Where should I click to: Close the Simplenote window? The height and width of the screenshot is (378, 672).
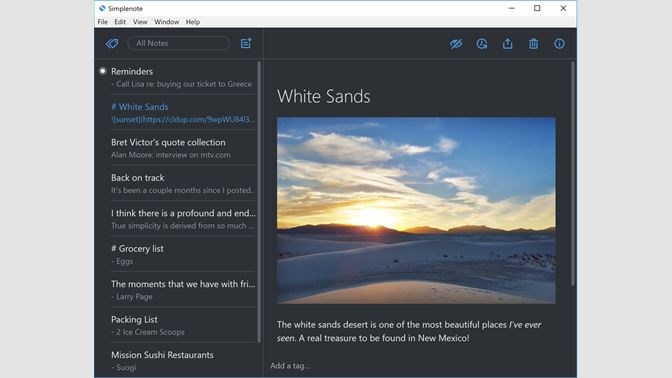pos(563,8)
